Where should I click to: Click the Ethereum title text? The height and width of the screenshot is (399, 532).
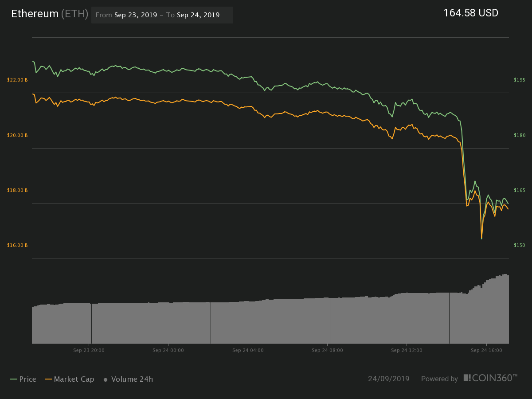[35, 14]
